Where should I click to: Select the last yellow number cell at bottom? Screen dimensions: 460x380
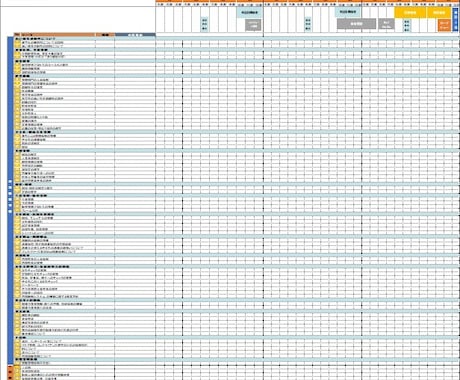coord(17,378)
